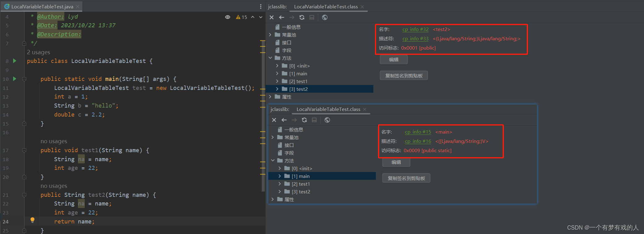Click the close X icon in lower jclasslib toolbar
644x234 pixels.
[274, 120]
